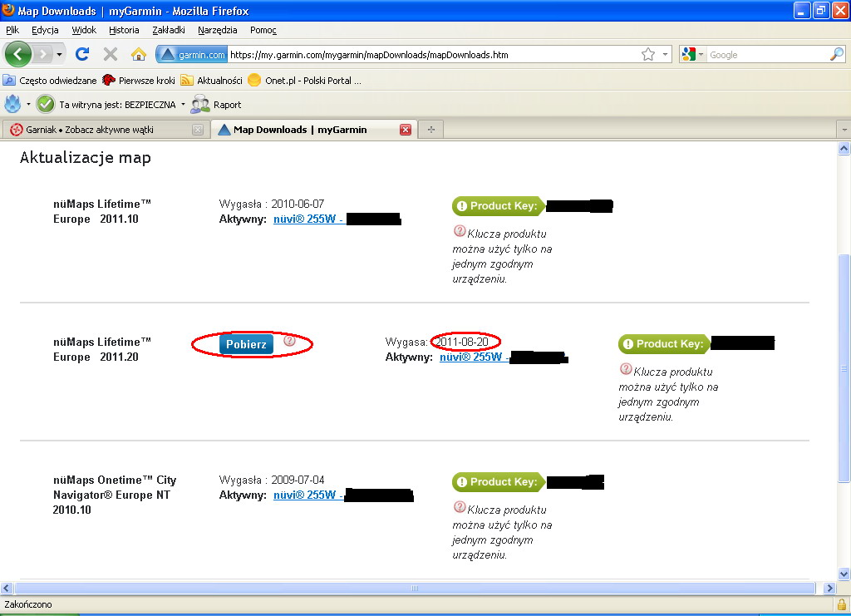
Task: Click the search magnifier icon
Action: coord(836,54)
